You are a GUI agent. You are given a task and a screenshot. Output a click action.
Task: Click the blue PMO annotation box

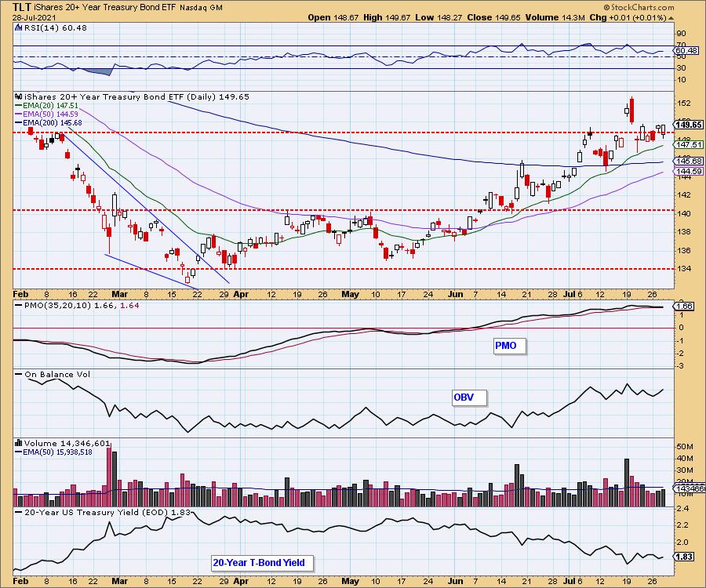click(509, 346)
